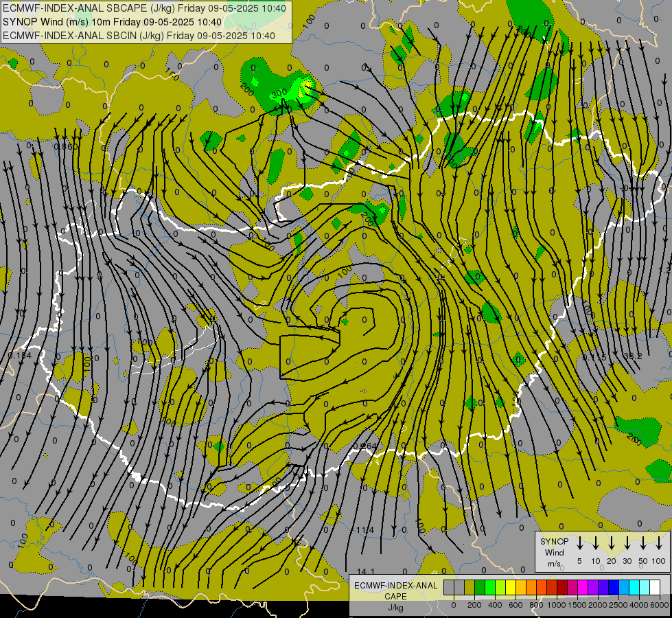
Task: Click the '0.264' value near southern border
Action: click(365, 446)
